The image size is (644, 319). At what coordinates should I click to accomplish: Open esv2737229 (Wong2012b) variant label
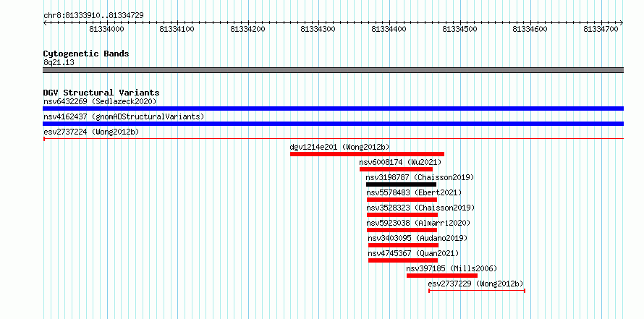tap(475, 284)
